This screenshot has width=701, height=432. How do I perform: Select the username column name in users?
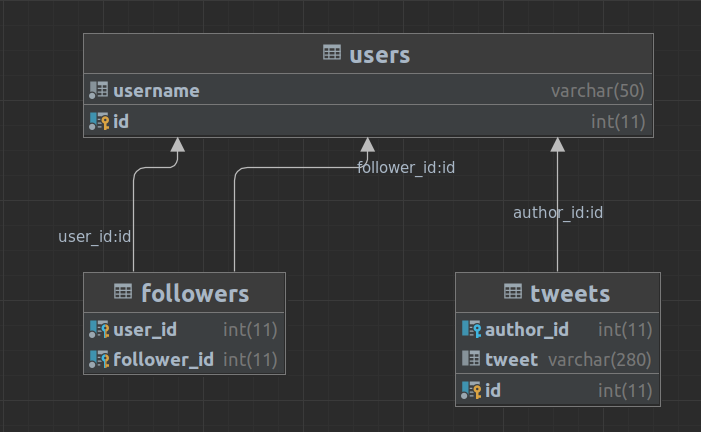pos(156,91)
